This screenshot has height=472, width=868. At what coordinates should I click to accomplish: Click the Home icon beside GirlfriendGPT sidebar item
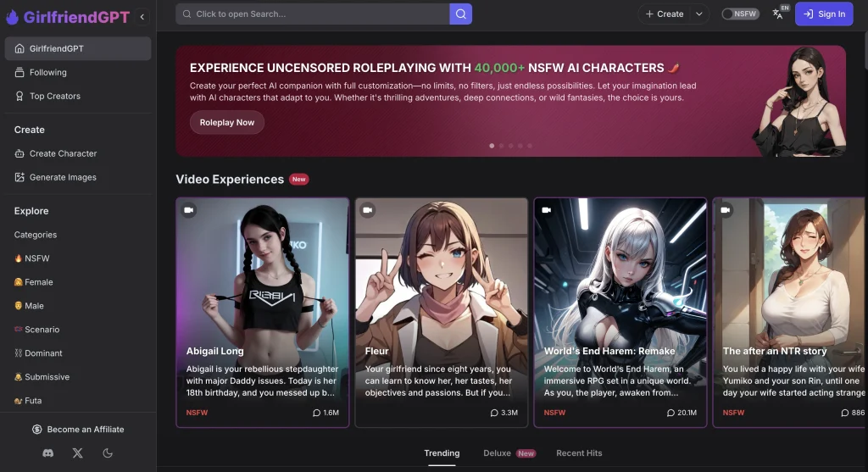[19, 48]
